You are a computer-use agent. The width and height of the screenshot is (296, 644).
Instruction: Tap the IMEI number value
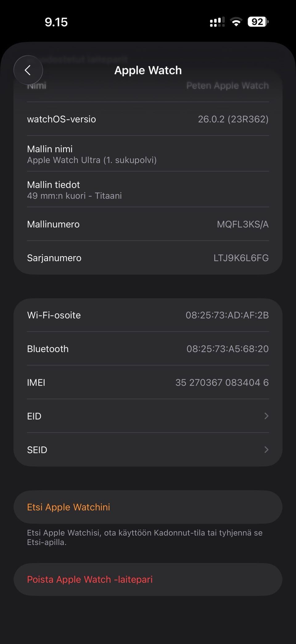tap(222, 382)
